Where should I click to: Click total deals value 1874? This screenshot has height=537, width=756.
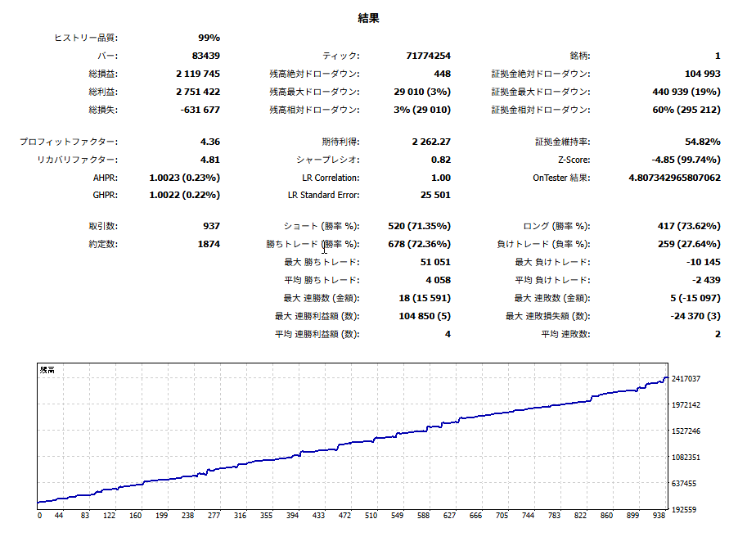point(209,244)
